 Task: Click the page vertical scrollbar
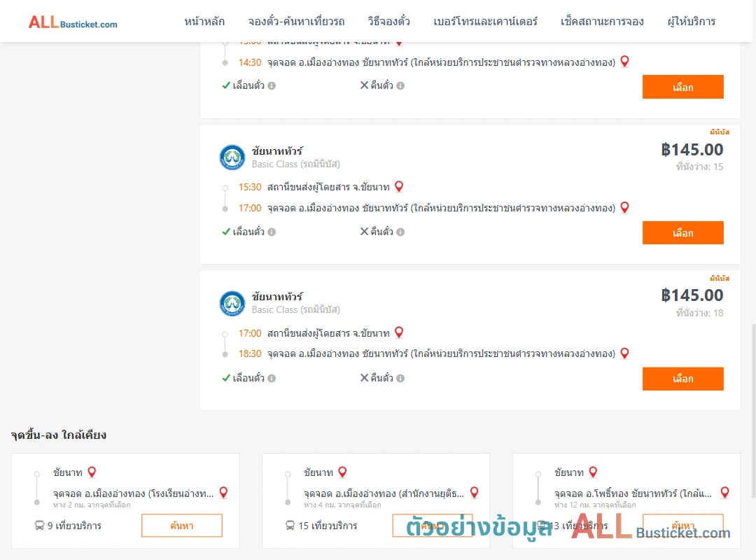[753, 410]
